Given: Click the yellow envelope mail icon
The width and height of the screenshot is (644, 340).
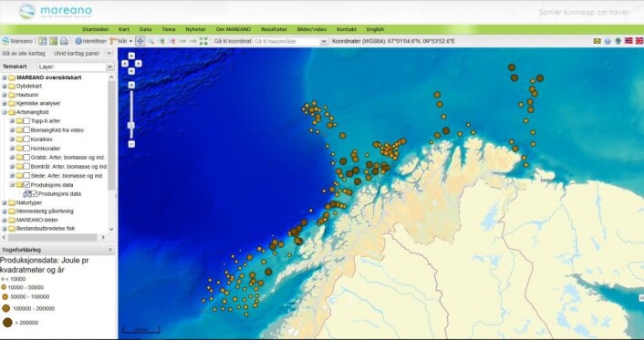Looking at the screenshot, I should [x=597, y=41].
